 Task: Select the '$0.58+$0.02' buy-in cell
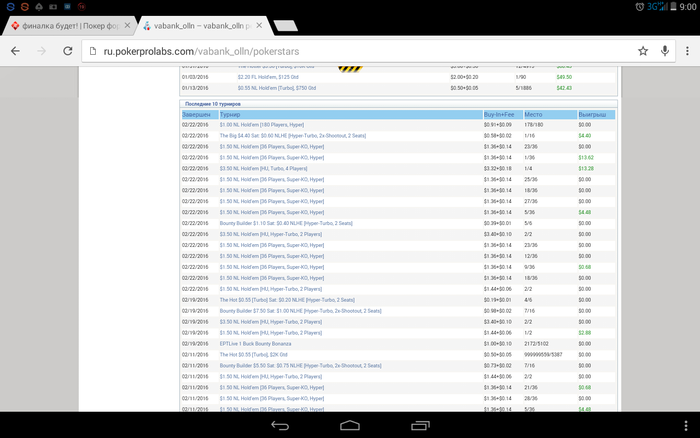[x=498, y=136]
